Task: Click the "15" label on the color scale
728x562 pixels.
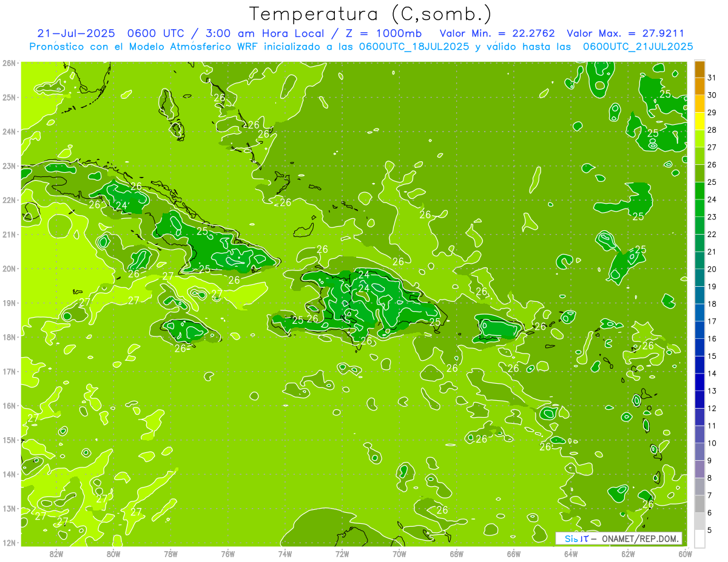Action: [x=712, y=356]
